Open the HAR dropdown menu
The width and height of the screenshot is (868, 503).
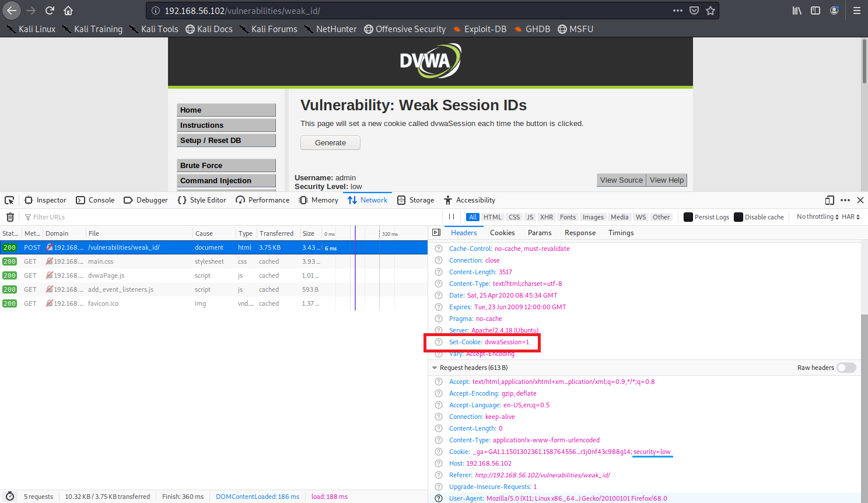pyautogui.click(x=850, y=216)
